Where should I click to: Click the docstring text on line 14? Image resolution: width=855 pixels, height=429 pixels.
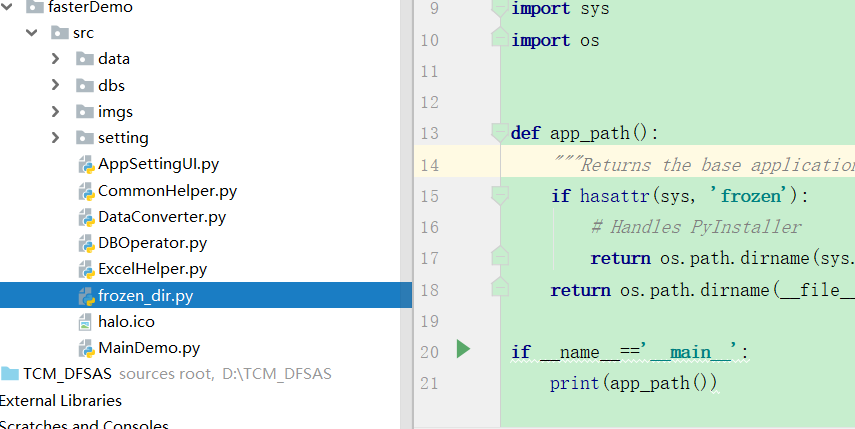(704, 164)
